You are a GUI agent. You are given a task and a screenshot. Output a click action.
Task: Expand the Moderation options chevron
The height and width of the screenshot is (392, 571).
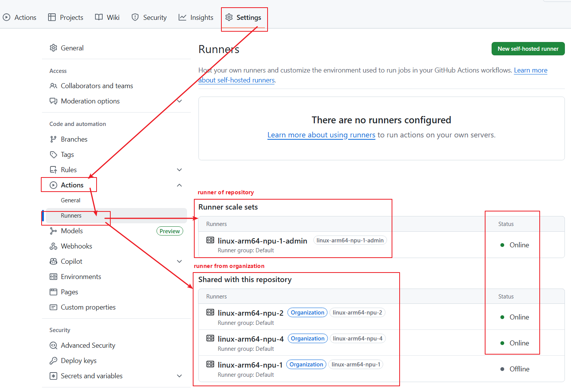(x=179, y=101)
